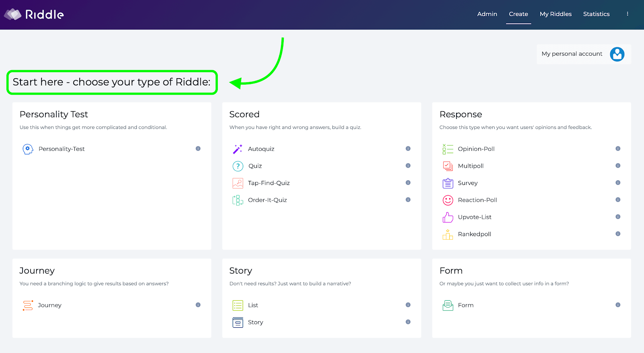Choose Rankedpoll
644x353 pixels.
[x=475, y=234]
